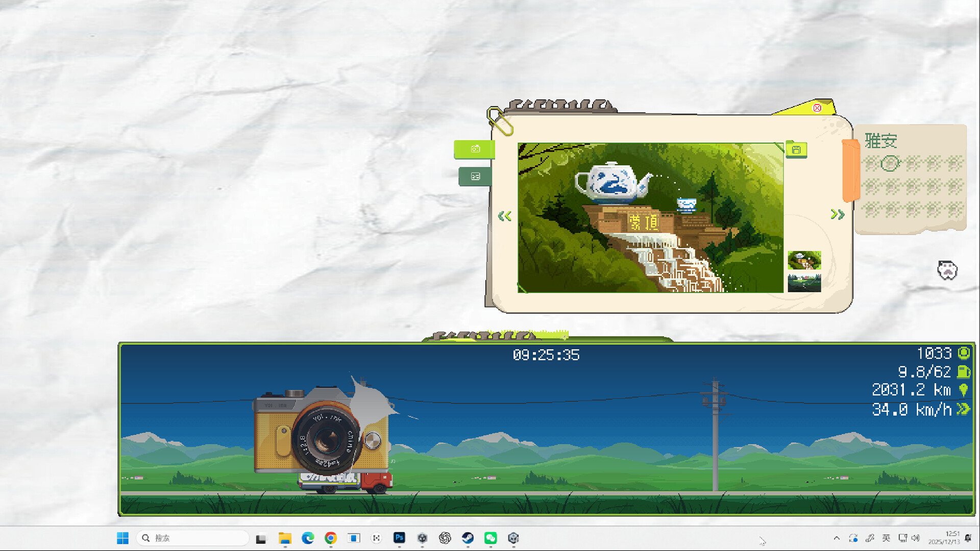The width and height of the screenshot is (980, 551).
Task: Click the location pin icon beside 2031.2 km
Action: 963,390
